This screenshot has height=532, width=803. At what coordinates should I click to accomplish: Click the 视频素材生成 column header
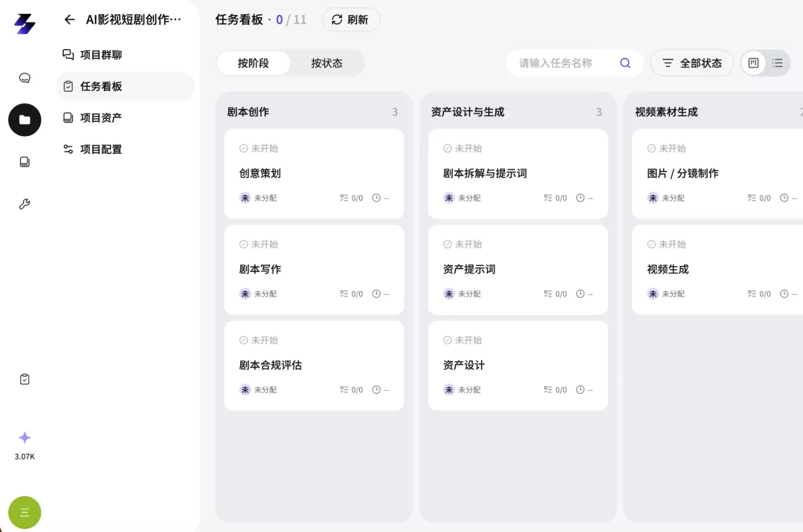(666, 112)
